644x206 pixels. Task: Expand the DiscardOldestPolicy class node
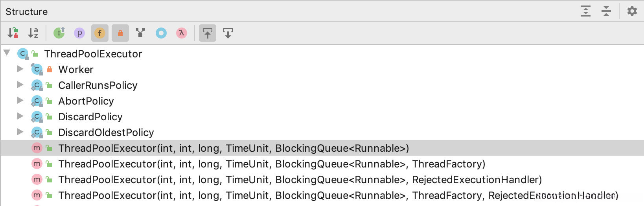point(20,132)
